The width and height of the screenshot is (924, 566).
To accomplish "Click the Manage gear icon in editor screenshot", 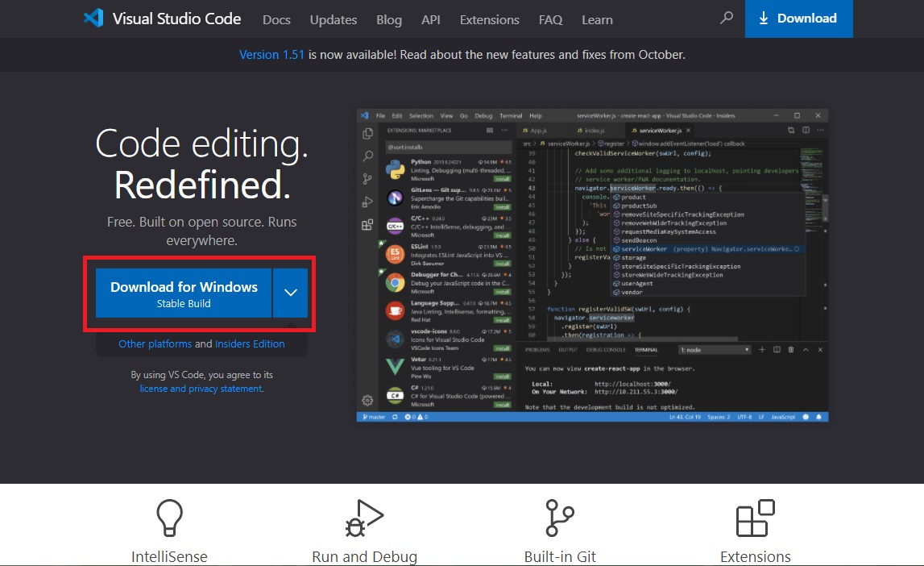I will [367, 401].
